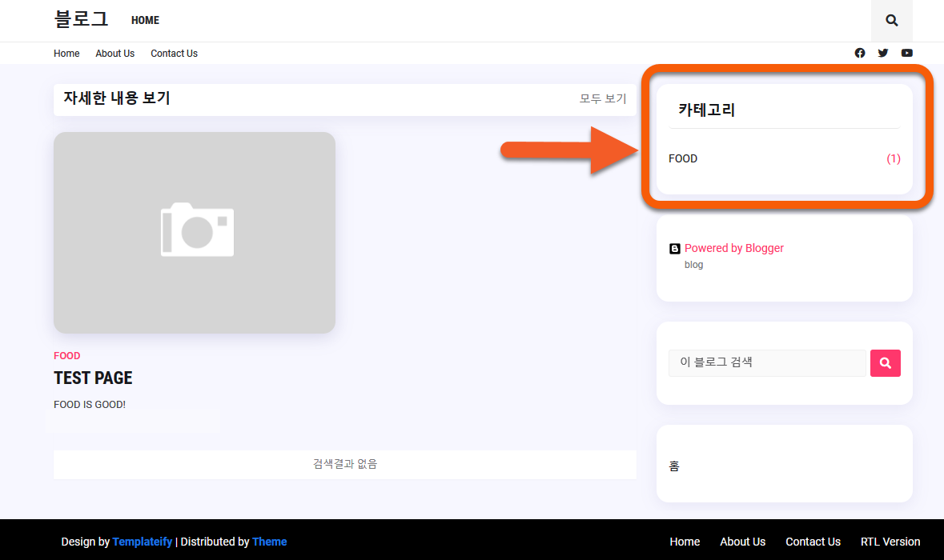Click Contact Us in the footer menu
944x560 pixels.
click(813, 542)
